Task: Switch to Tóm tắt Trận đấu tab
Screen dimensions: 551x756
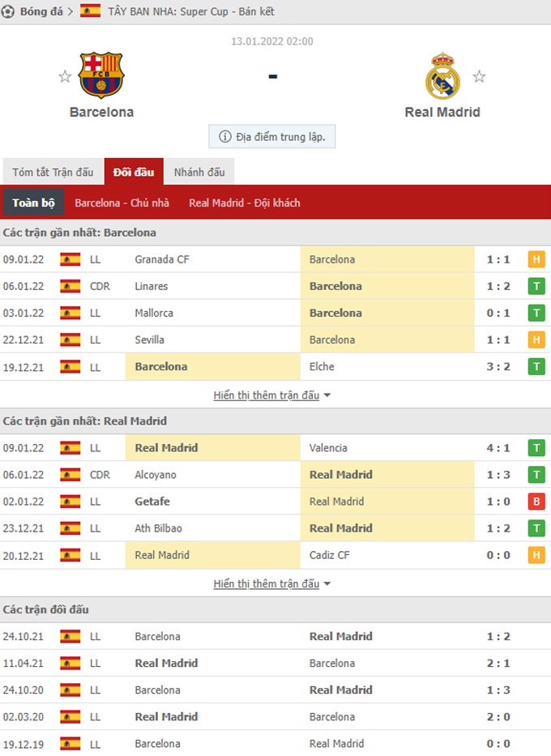Action: coord(53,172)
